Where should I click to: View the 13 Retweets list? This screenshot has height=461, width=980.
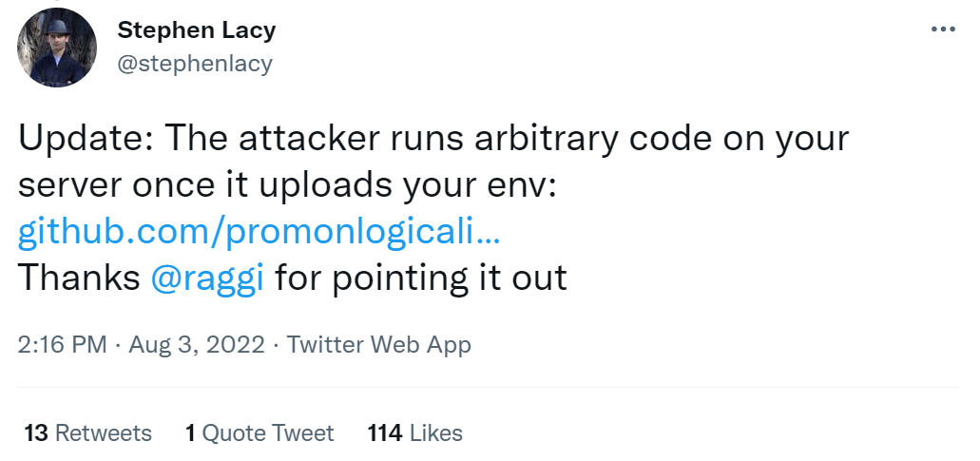(88, 433)
